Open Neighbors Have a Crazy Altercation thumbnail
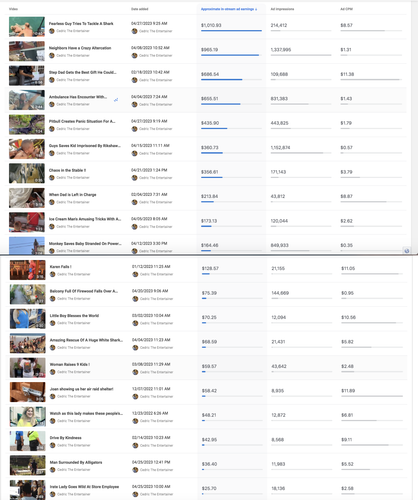The height and width of the screenshot is (500, 418). 27,51
